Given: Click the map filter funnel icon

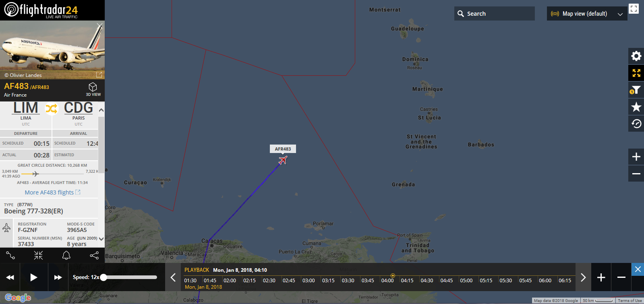Looking at the screenshot, I should click(x=636, y=90).
